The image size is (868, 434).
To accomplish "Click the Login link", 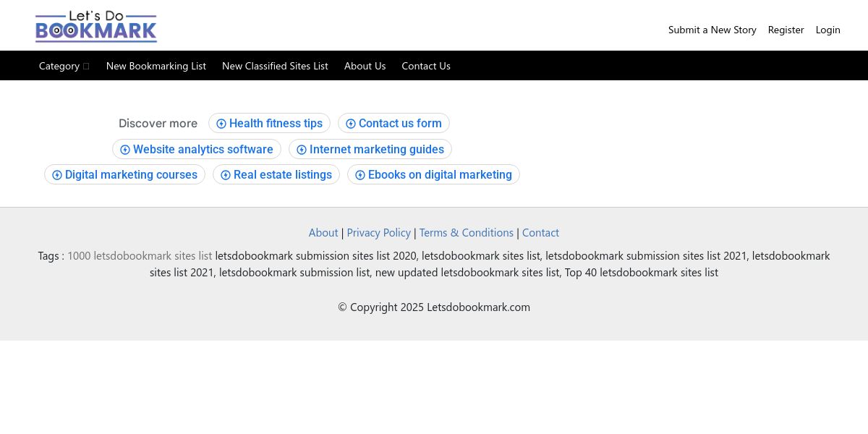I will [x=828, y=30].
